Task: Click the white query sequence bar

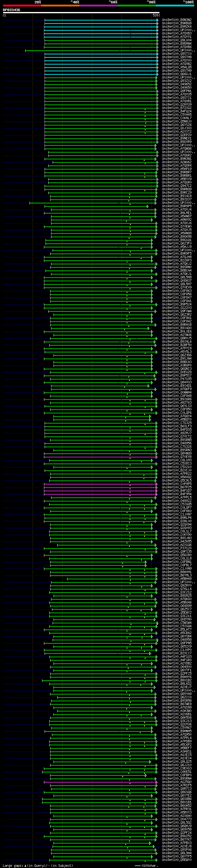Action: tap(81, 13)
